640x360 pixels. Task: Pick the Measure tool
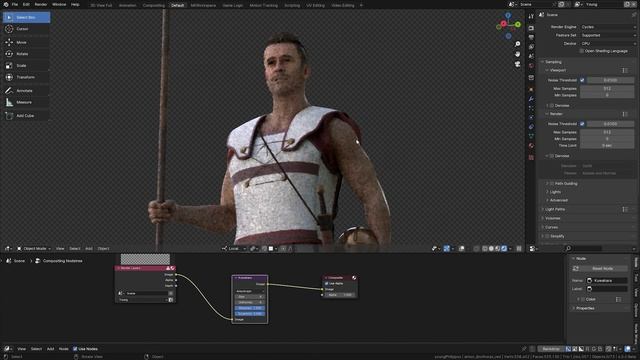(27, 102)
